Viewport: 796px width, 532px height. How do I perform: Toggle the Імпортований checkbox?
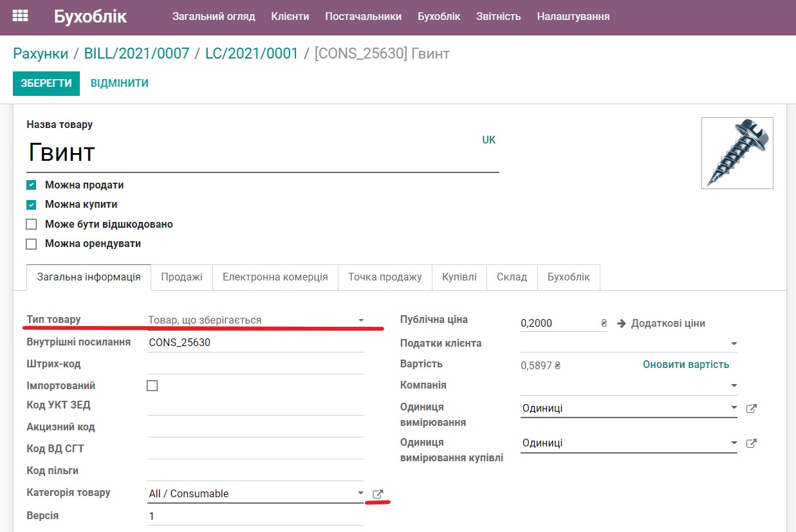[152, 385]
